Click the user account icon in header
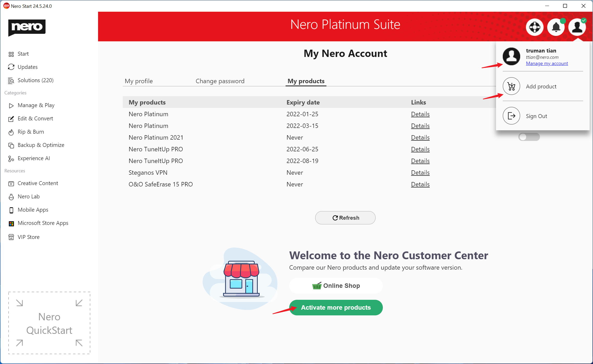 (x=577, y=27)
